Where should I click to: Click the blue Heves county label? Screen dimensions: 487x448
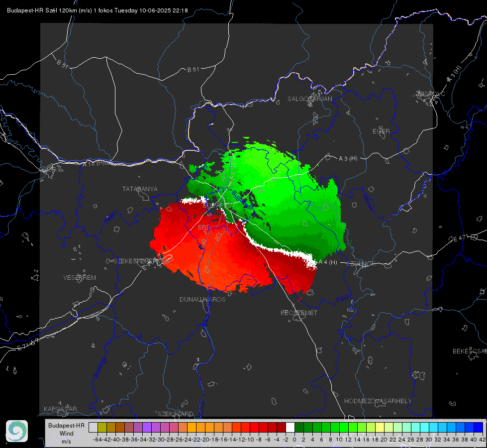coord(368,203)
